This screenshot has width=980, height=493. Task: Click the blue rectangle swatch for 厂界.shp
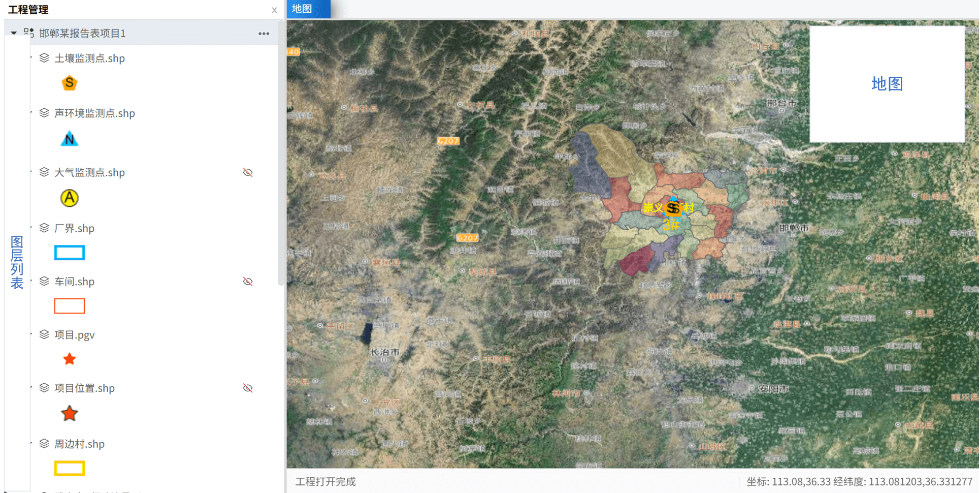(69, 253)
